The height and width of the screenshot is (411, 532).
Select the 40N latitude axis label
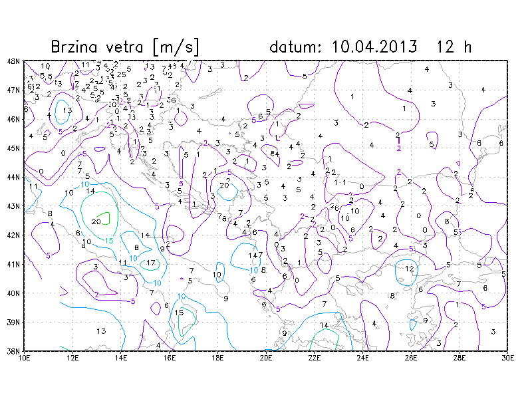tap(13, 293)
